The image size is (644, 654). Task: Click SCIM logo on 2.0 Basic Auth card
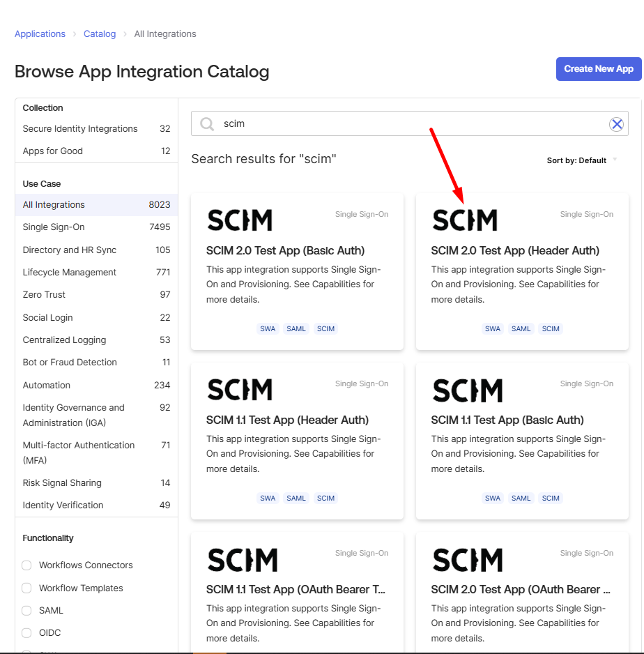240,220
